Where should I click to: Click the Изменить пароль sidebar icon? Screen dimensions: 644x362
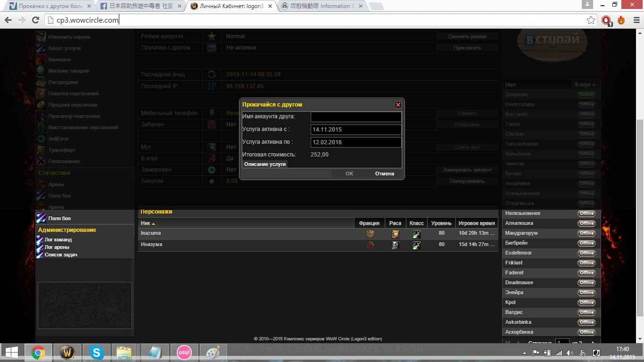coord(41,37)
